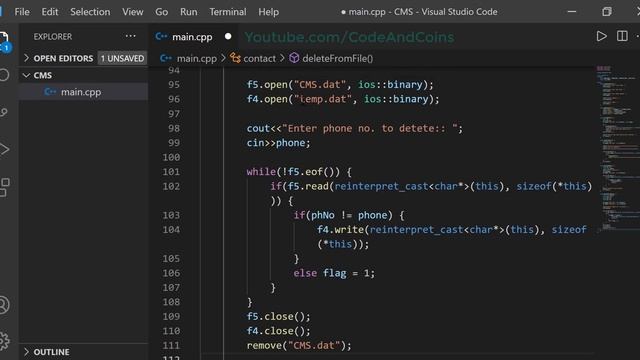Click the unsaved dot on main.cpp tab
This screenshot has height=360, width=640.
coord(228,37)
